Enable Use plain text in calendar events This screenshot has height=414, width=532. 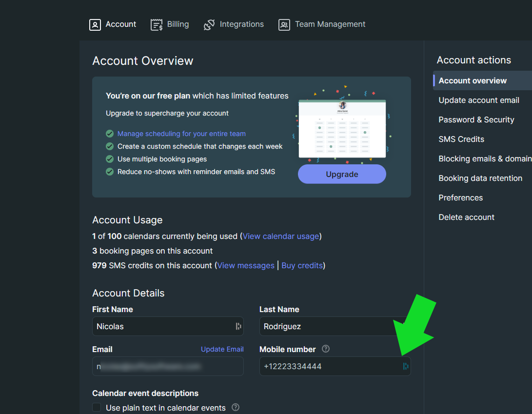pyautogui.click(x=97, y=408)
